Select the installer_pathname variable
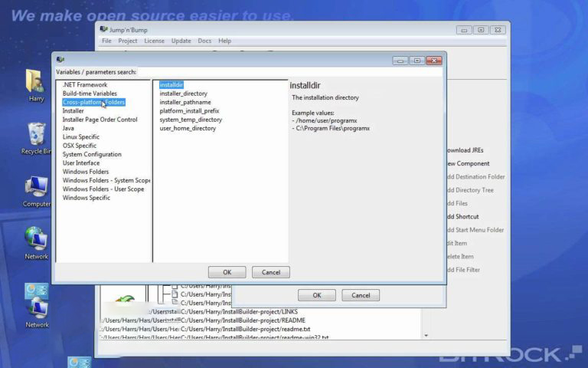This screenshot has width=588, height=368. (185, 102)
